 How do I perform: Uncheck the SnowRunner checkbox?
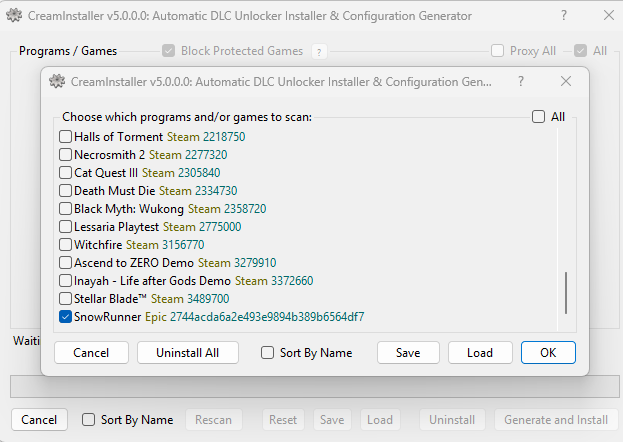[65, 317]
